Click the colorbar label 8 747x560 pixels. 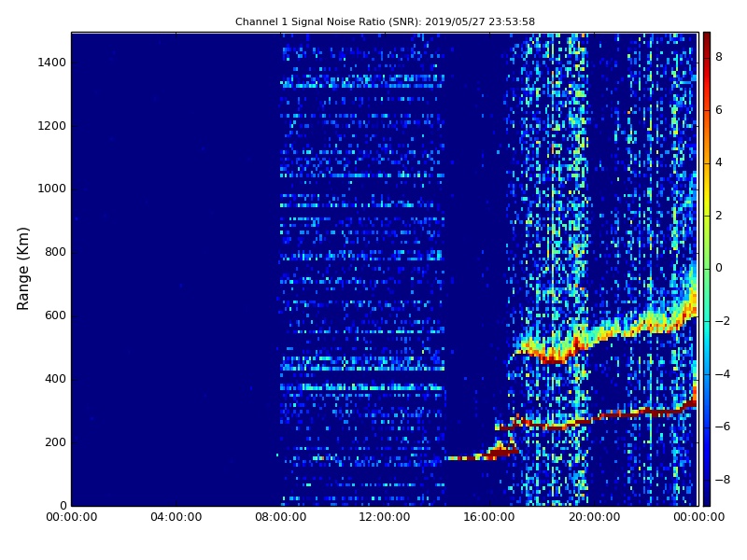pyautogui.click(x=719, y=57)
